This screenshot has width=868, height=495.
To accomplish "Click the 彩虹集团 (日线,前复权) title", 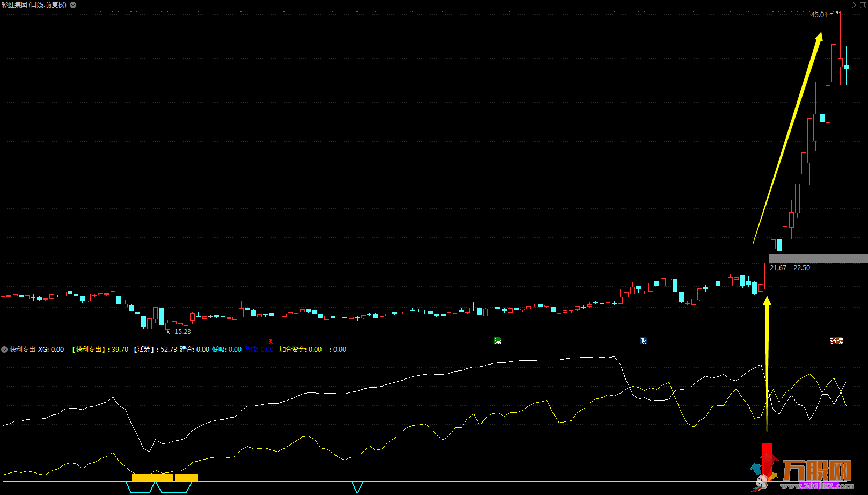I will [34, 5].
